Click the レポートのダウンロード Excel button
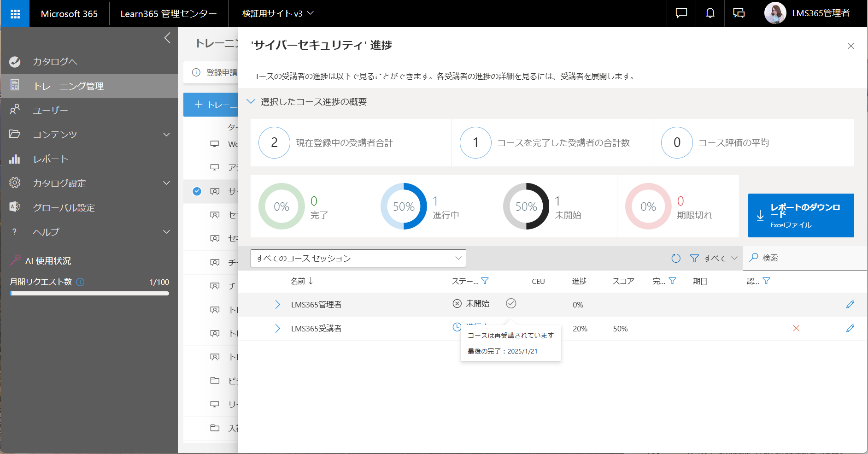Image resolution: width=868 pixels, height=454 pixels. tap(801, 215)
